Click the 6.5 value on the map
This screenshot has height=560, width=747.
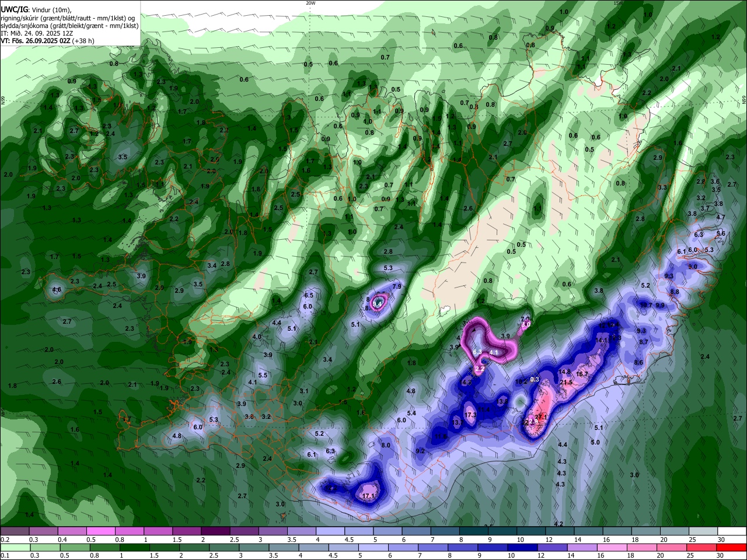coord(309,295)
